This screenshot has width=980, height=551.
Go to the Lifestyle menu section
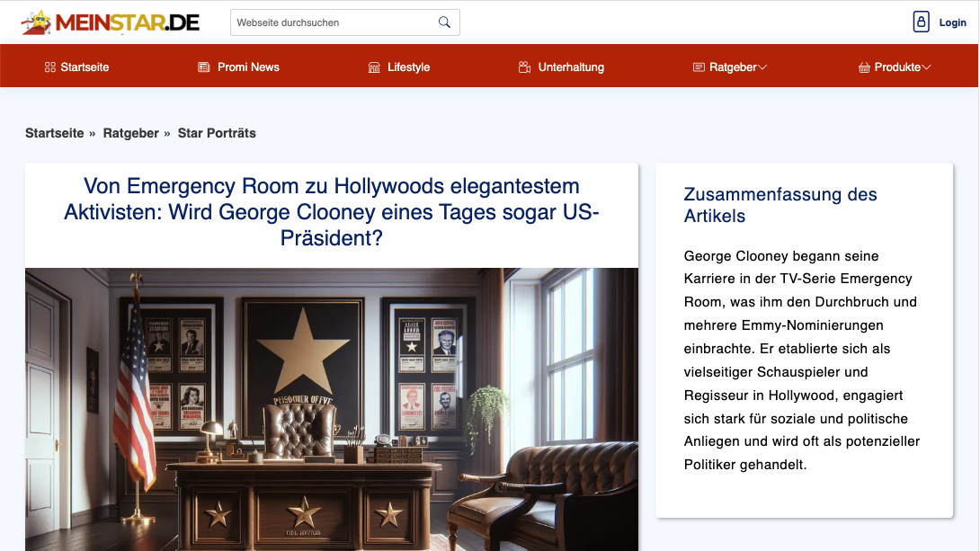pos(408,67)
